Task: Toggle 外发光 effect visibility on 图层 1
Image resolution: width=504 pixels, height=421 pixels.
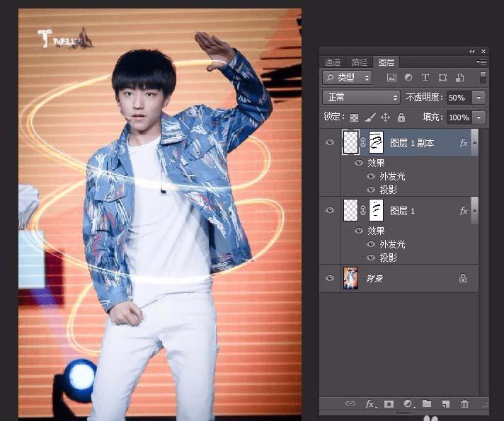Action: pos(371,244)
